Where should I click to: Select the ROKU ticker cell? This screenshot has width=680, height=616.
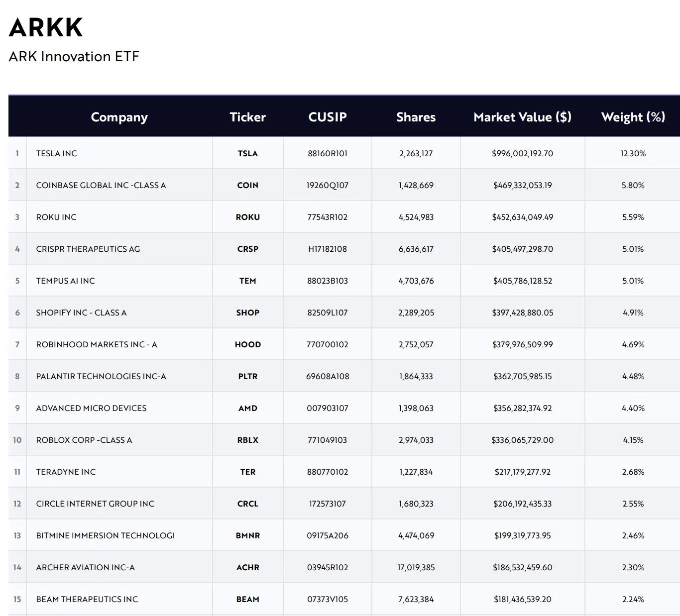click(247, 217)
